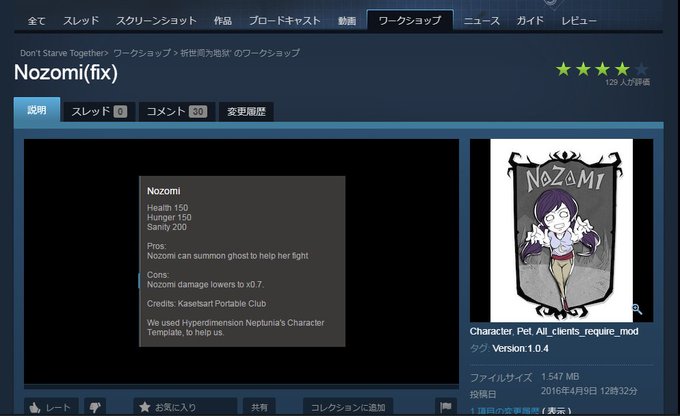Click the Character tag link

[490, 331]
